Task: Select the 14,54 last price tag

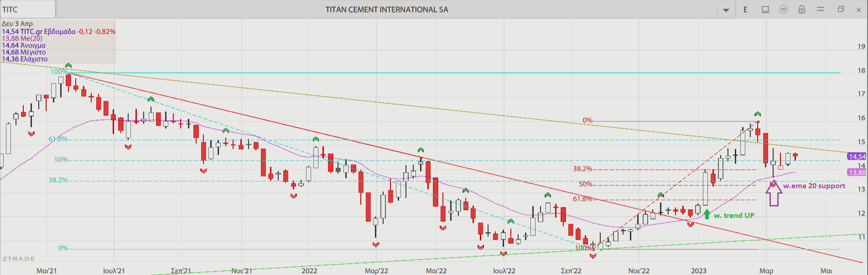Action: point(857,157)
